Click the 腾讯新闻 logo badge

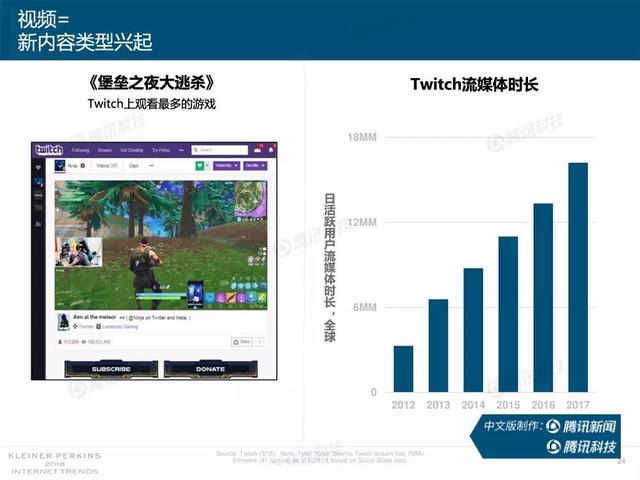pos(581,427)
